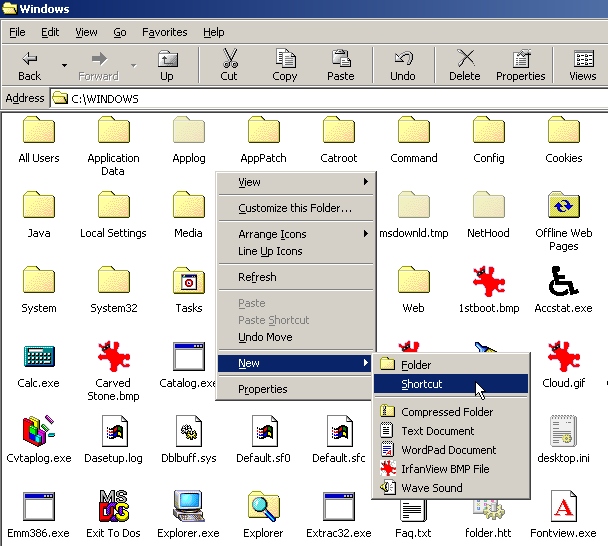Click the Paste clipboard icon
Screen dimensions: 608x546
pyautogui.click(x=341, y=59)
